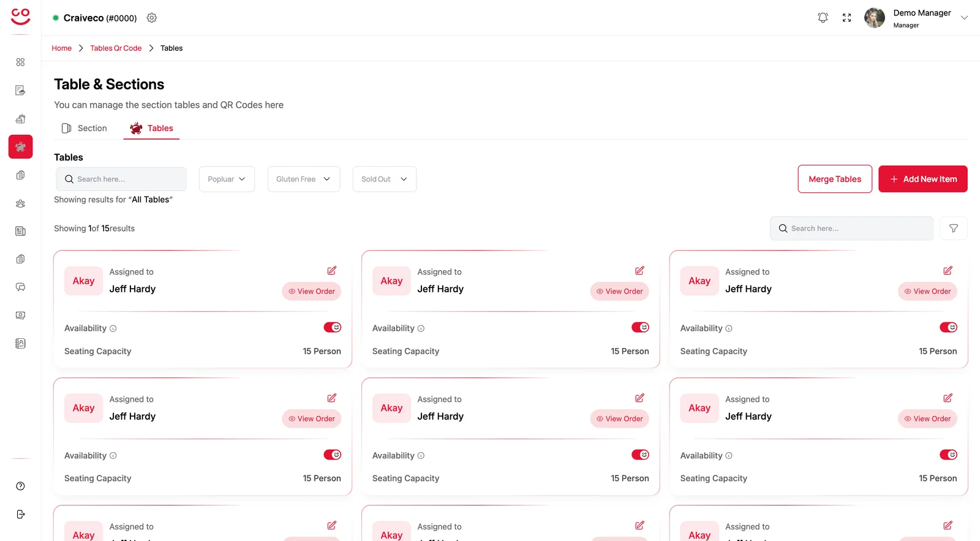The height and width of the screenshot is (541, 980).
Task: Open the Sold Out dropdown
Action: point(385,179)
